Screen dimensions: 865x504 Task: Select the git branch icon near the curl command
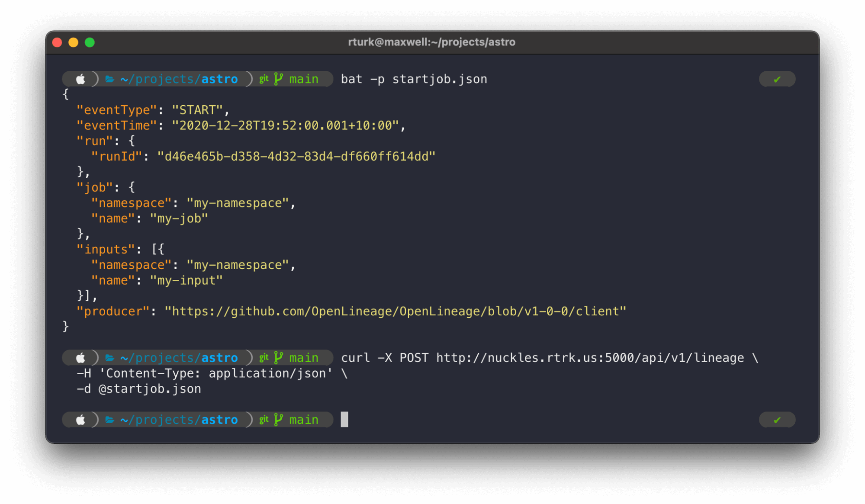278,358
